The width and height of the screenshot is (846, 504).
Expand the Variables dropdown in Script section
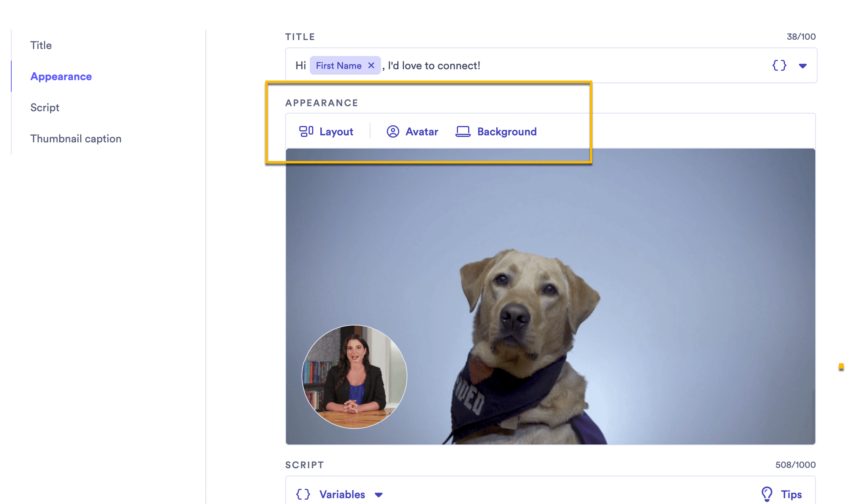(378, 495)
